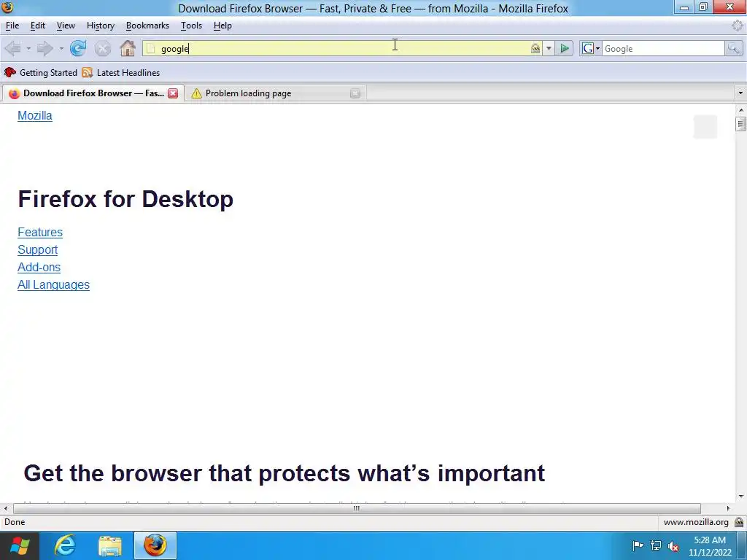Click the Stop loading button
The width and height of the screenshot is (747, 560).
click(x=102, y=48)
